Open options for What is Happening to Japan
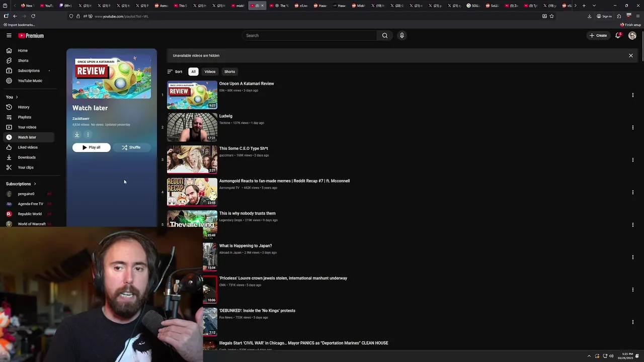Image resolution: width=644 pixels, height=362 pixels. pyautogui.click(x=632, y=257)
